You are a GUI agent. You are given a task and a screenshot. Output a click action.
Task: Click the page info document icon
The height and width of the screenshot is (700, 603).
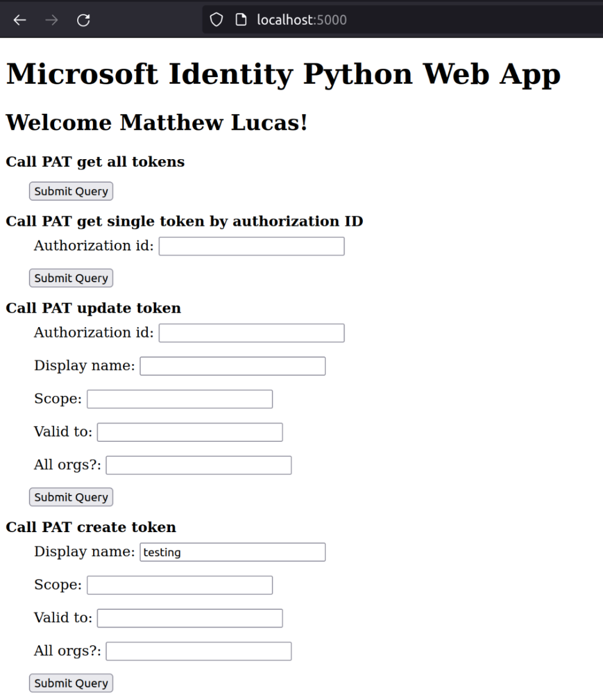pyautogui.click(x=241, y=19)
